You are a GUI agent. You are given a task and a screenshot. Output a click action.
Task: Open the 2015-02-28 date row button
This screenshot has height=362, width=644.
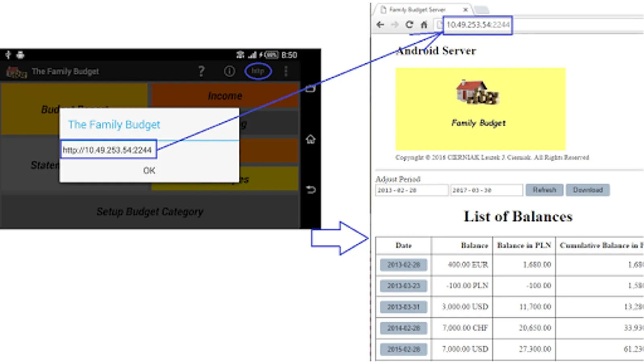[x=403, y=349]
